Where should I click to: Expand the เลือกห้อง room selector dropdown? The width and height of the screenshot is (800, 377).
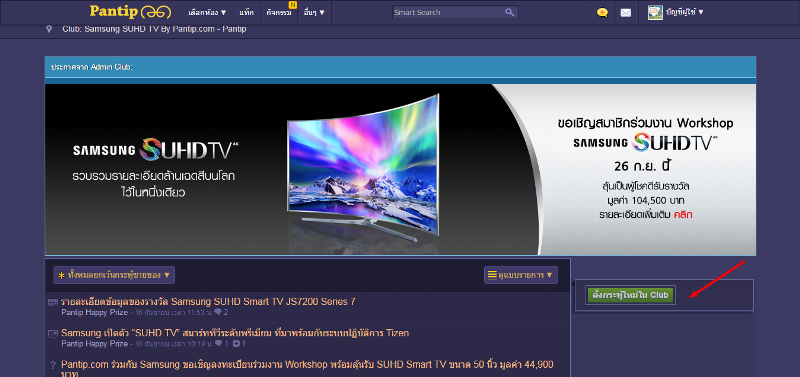pyautogui.click(x=207, y=13)
